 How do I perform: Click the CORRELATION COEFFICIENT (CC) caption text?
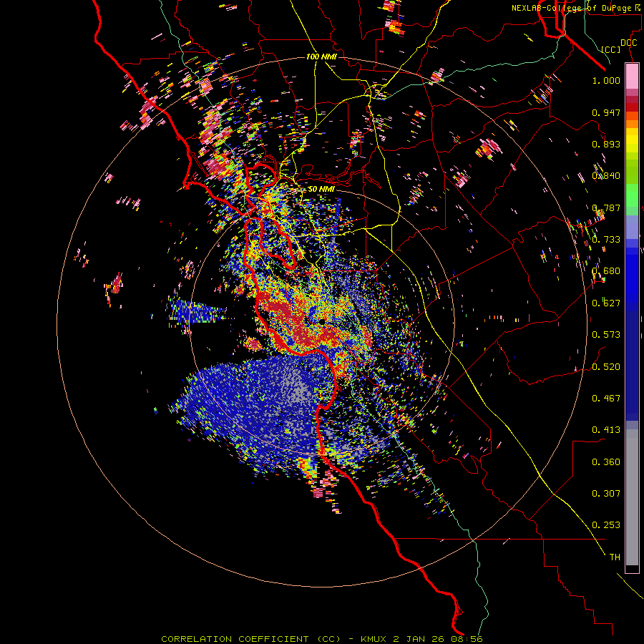251,639
